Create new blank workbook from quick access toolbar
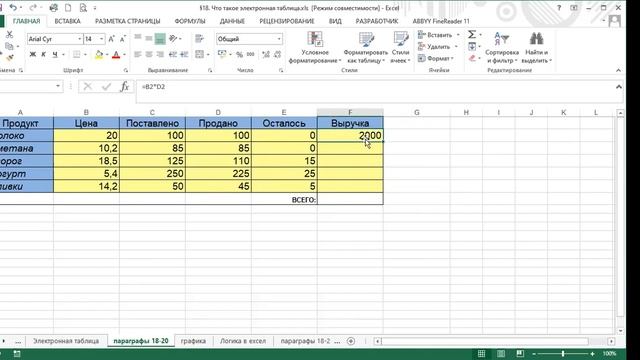Image resolution: width=640 pixels, height=360 pixels. point(68,7)
